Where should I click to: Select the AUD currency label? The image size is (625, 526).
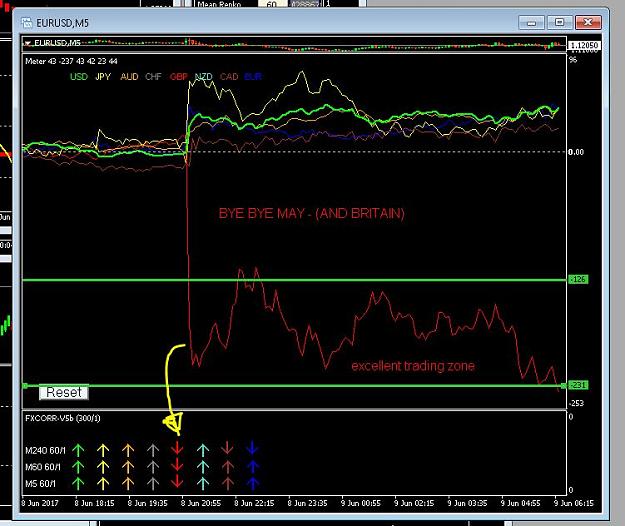(x=129, y=77)
